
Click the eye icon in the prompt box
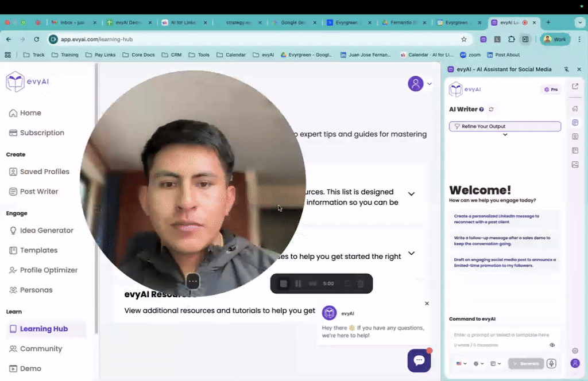[x=552, y=345]
